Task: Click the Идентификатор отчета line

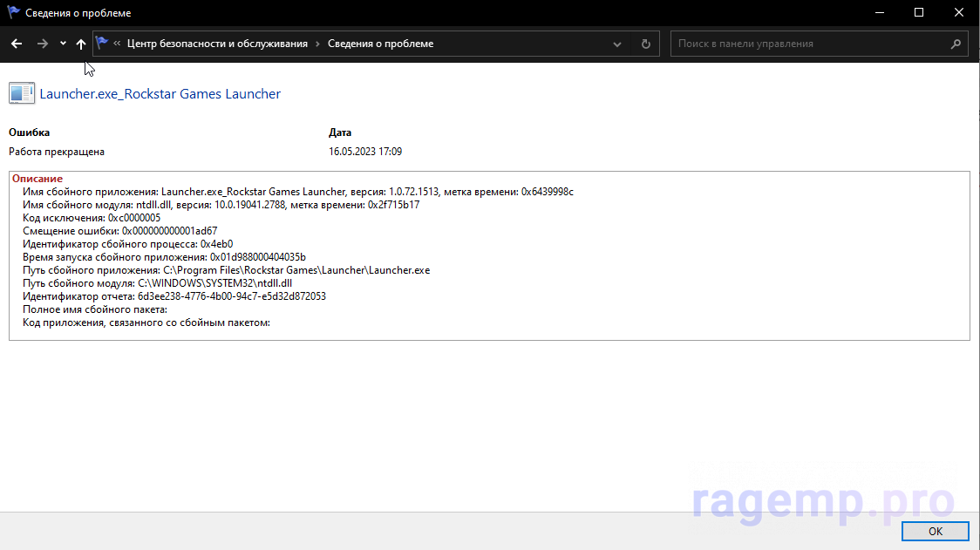Action: pos(174,296)
